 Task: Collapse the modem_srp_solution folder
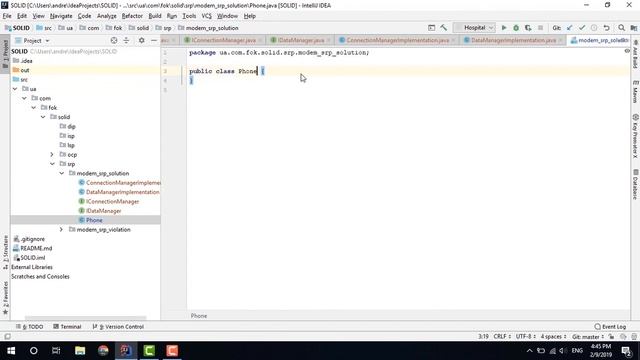coord(62,173)
